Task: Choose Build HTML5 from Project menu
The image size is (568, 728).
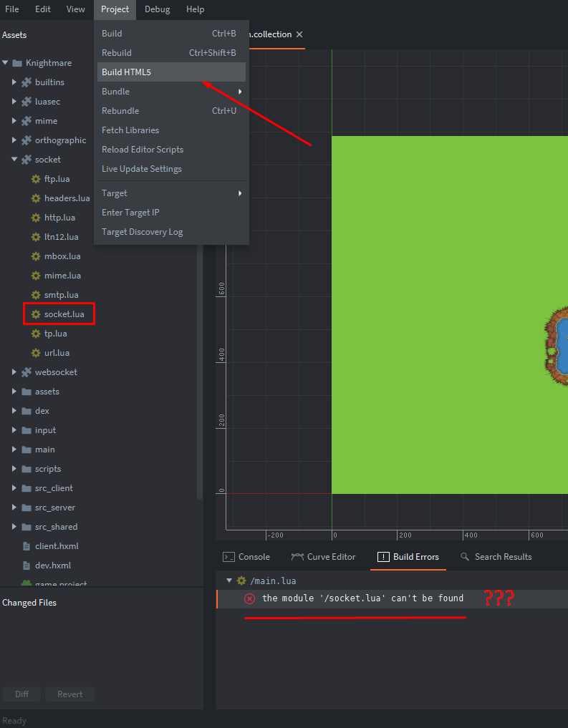Action: [126, 72]
